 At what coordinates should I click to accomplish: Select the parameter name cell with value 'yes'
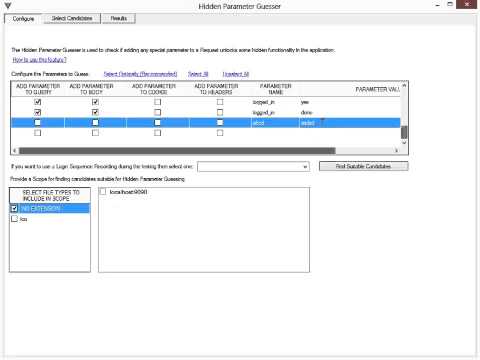tap(275, 102)
